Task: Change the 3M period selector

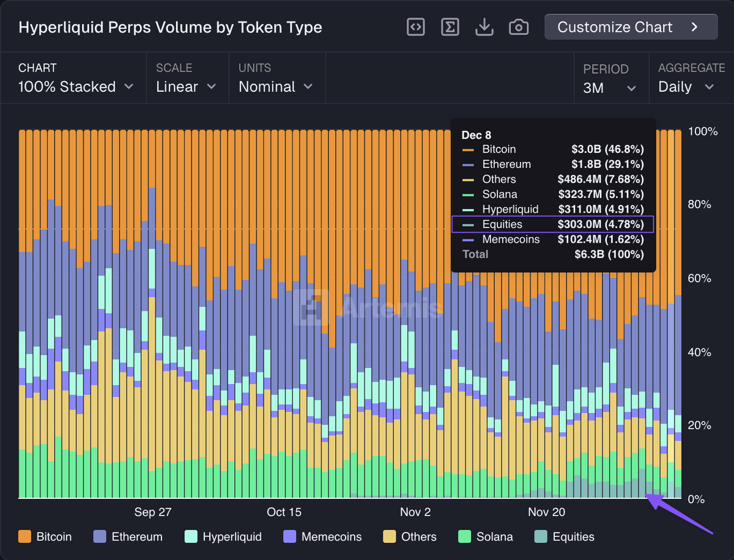Action: click(610, 88)
